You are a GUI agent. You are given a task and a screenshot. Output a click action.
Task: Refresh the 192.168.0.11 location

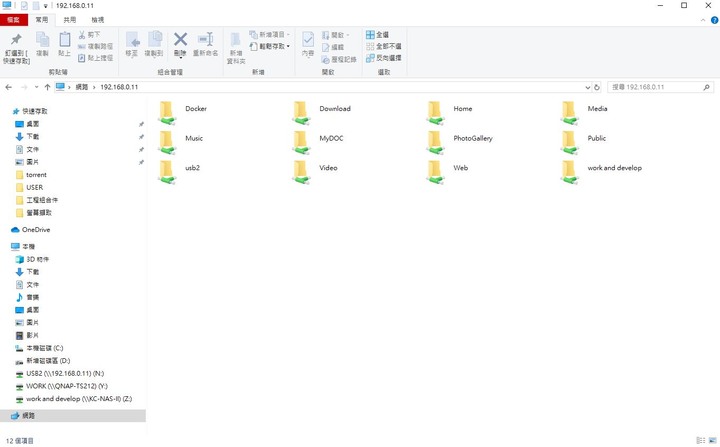[x=597, y=87]
